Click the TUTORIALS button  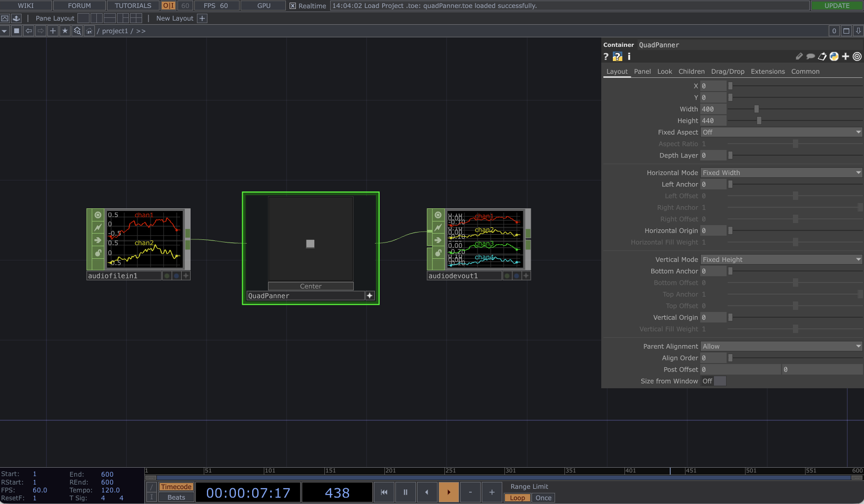pyautogui.click(x=133, y=6)
